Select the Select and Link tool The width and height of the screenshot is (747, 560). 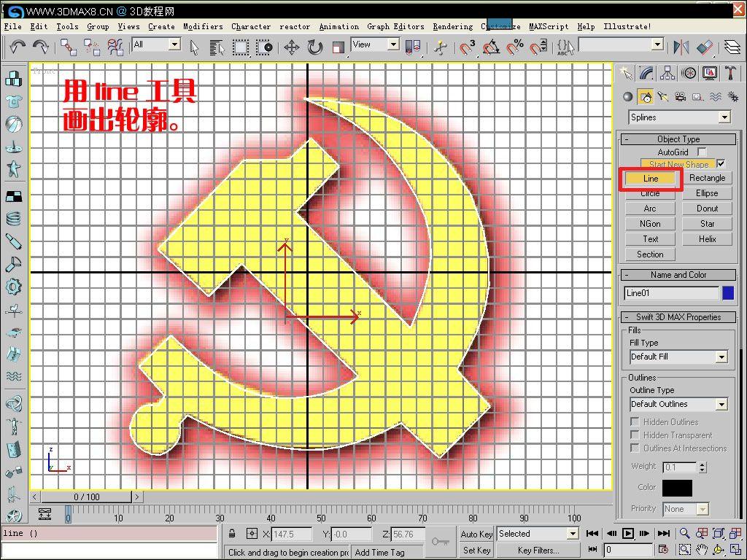coord(68,47)
